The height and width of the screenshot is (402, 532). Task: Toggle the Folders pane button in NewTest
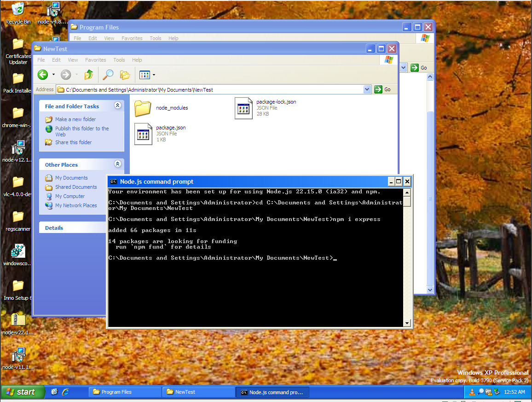click(x=125, y=75)
